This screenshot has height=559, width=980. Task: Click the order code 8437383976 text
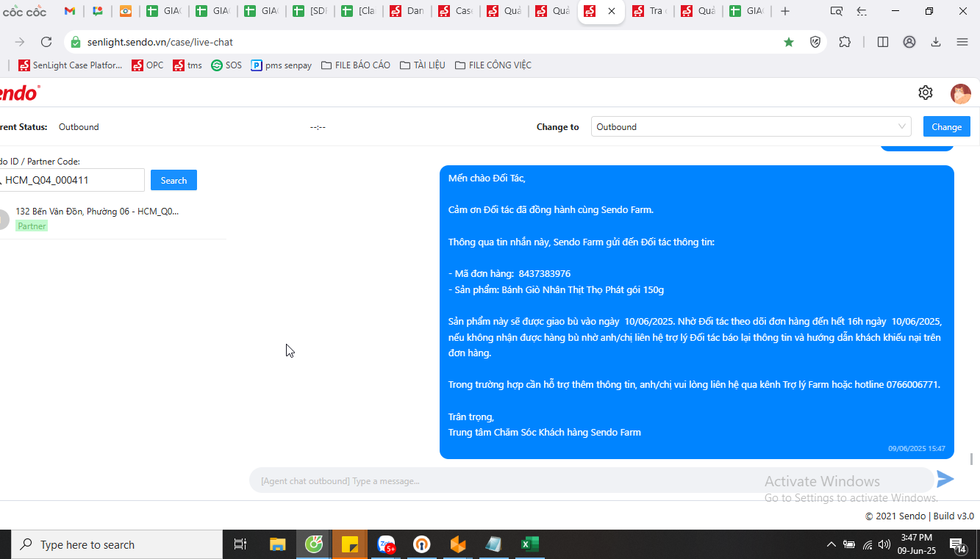[x=545, y=274]
